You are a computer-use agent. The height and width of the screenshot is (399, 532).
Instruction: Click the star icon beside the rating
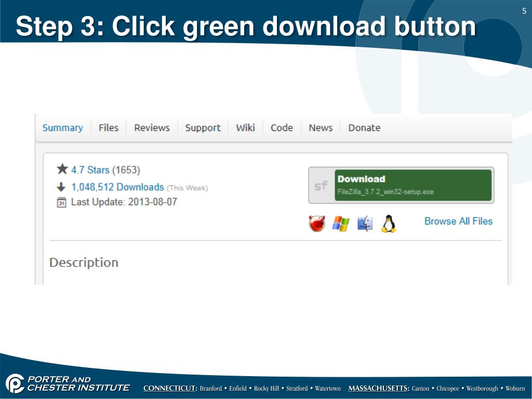click(62, 169)
